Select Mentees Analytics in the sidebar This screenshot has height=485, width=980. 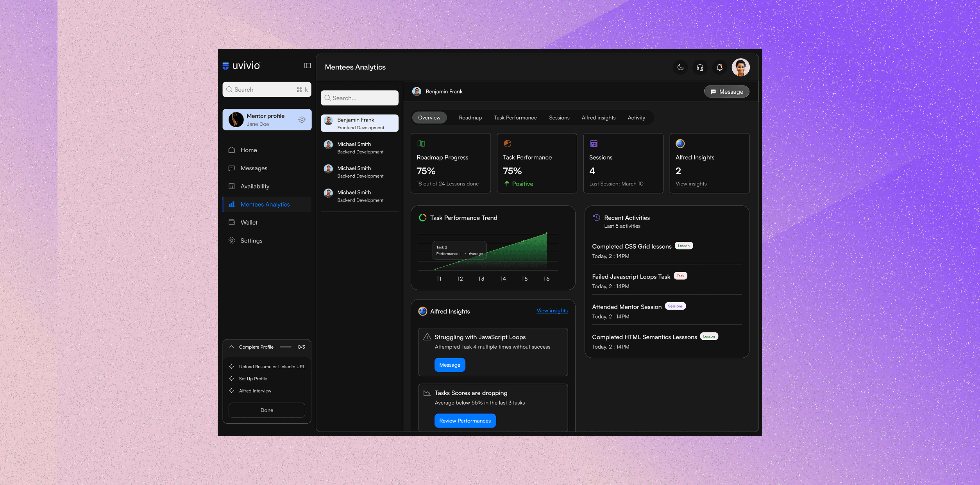pos(267,205)
